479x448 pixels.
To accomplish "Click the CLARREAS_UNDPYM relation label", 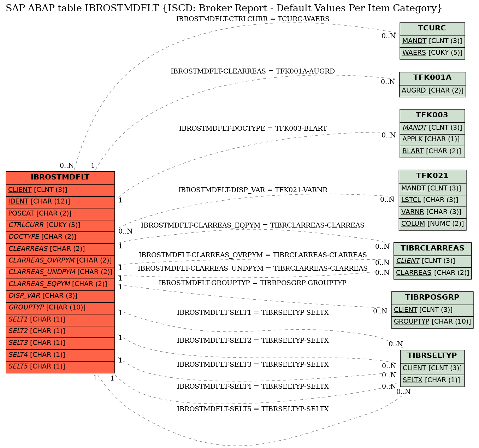I will (x=253, y=269).
